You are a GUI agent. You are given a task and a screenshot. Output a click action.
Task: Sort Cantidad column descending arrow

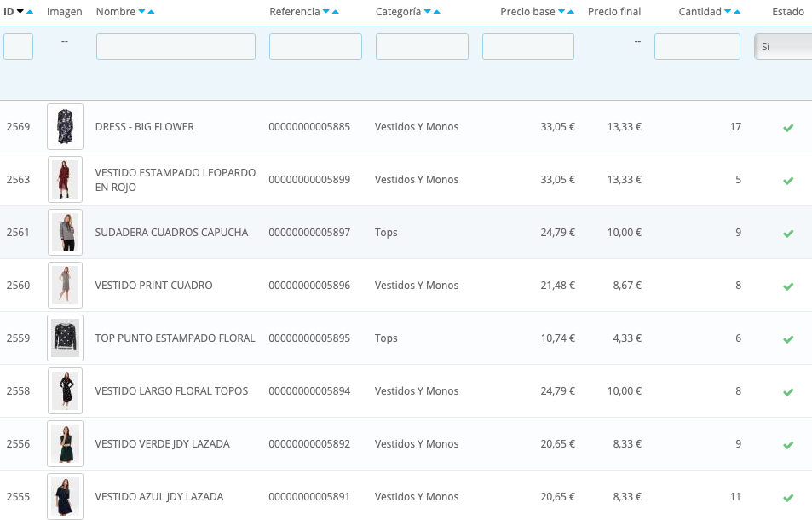click(728, 11)
